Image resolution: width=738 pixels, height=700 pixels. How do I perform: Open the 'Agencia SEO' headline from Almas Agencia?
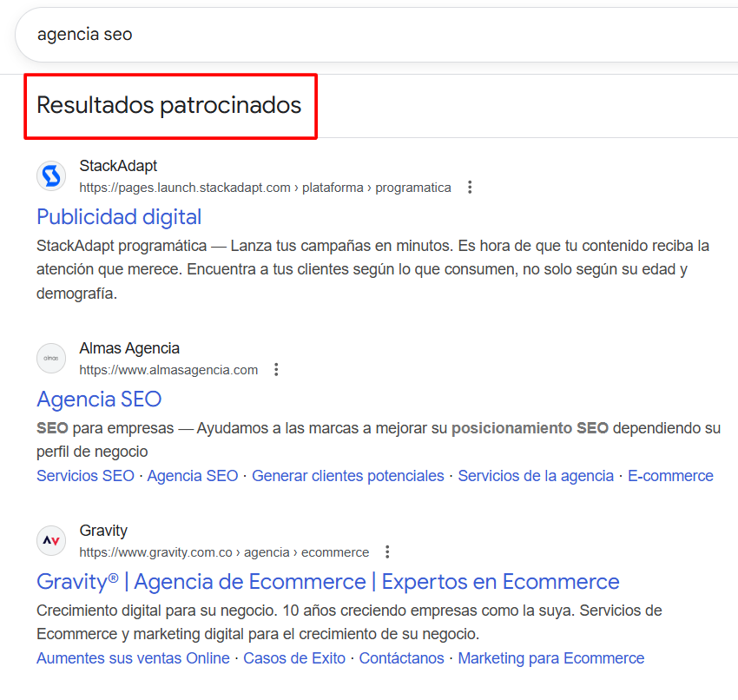point(99,400)
